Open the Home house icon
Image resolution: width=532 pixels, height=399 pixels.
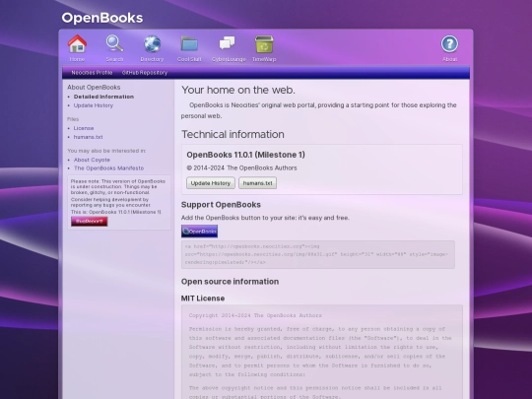point(78,43)
